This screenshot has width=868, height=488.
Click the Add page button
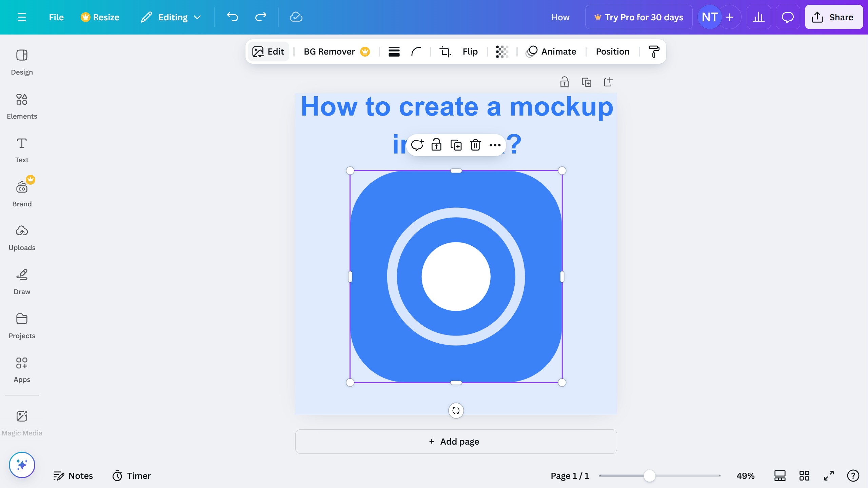[x=456, y=442]
